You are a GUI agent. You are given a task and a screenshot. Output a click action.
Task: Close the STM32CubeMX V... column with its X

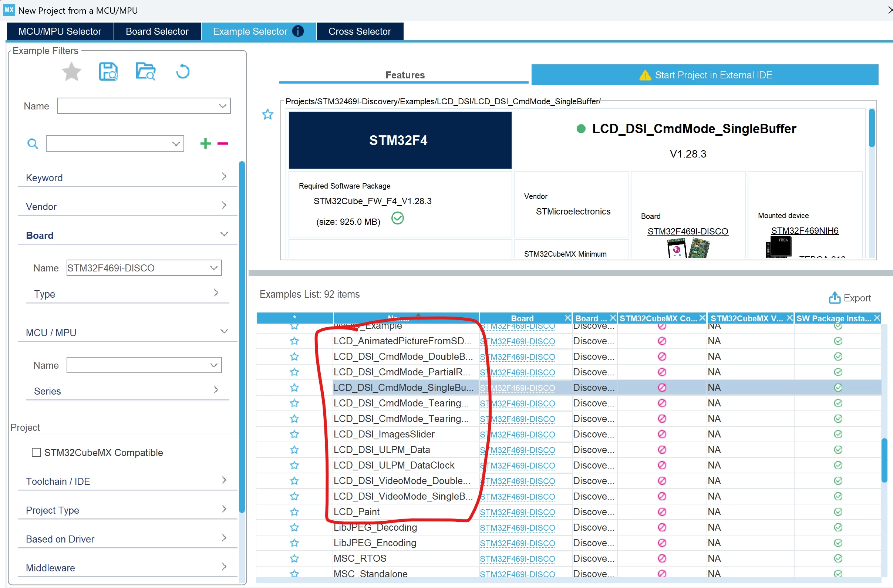[789, 318]
